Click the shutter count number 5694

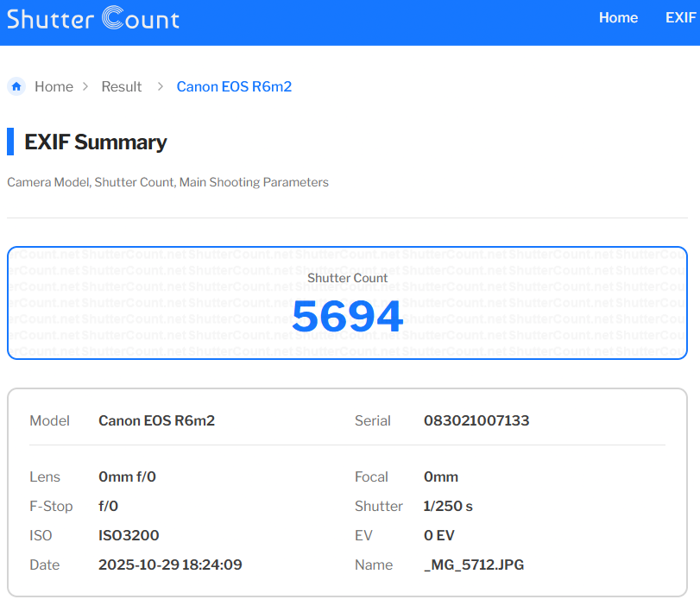click(x=347, y=317)
